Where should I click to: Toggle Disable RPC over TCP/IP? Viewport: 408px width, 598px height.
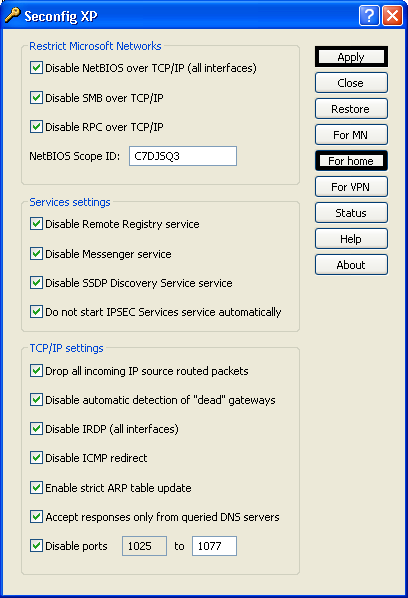pos(36,127)
